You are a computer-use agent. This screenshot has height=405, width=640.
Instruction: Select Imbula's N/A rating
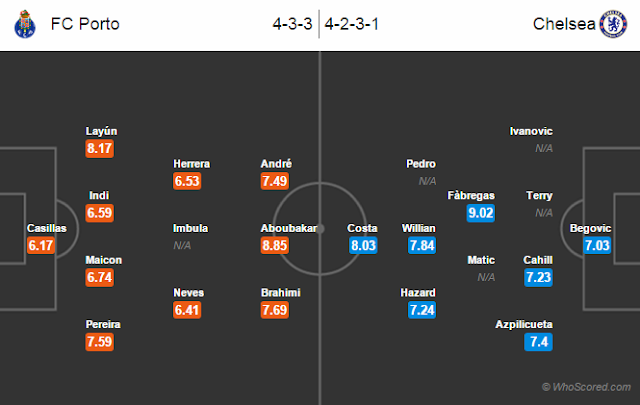184,244
